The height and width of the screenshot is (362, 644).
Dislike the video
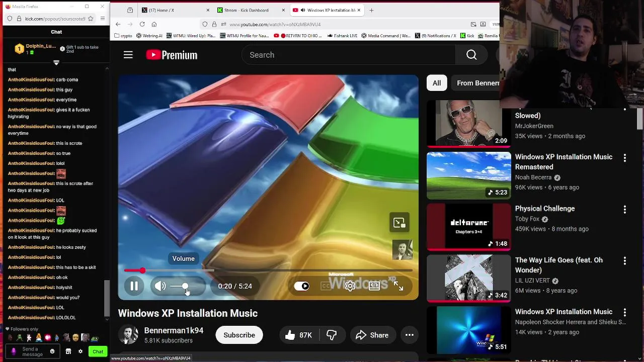tap(332, 335)
